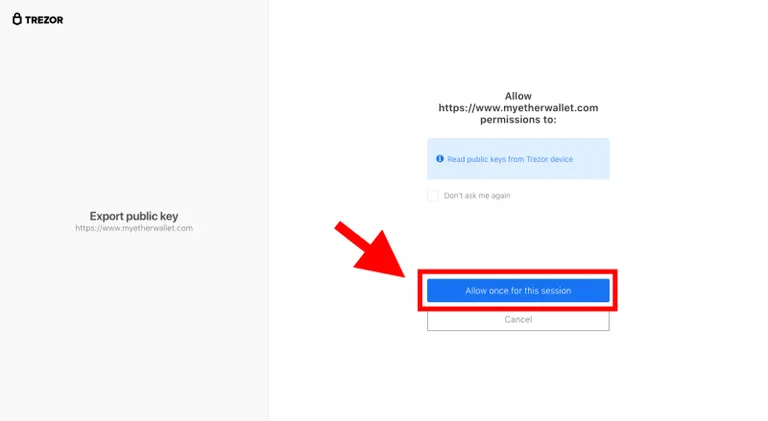Viewport: 768px width, 421px height.
Task: Click the red arrow annotation
Action: pos(370,250)
